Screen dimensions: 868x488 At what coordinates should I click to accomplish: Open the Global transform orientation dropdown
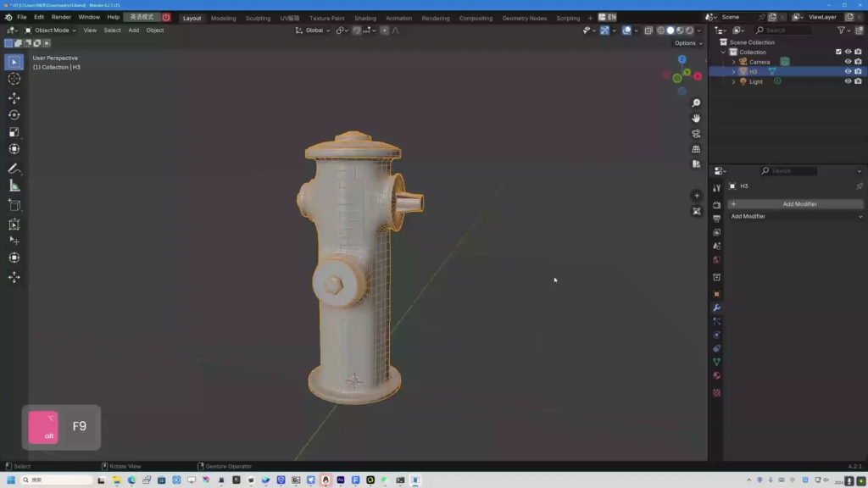(313, 30)
